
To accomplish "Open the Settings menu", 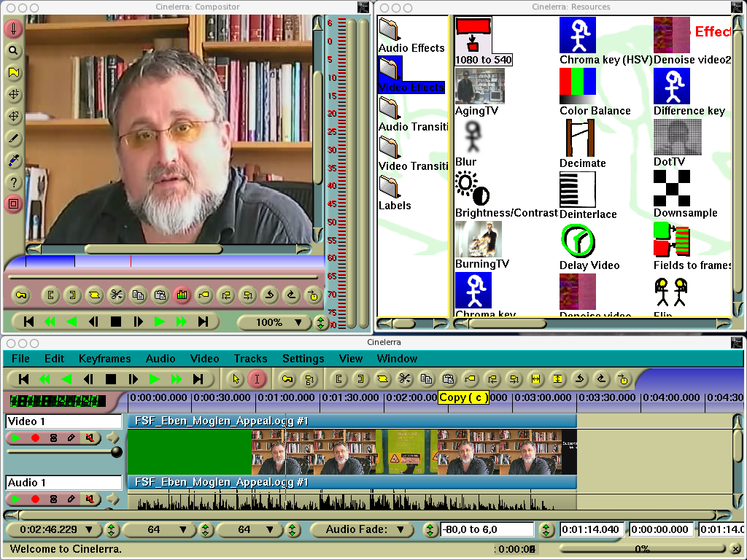I will pyautogui.click(x=303, y=359).
